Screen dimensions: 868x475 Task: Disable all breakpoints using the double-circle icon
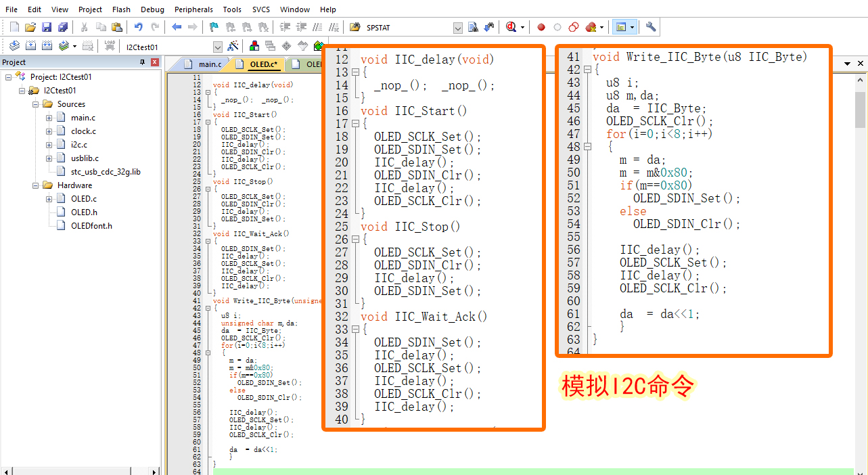pos(574,27)
